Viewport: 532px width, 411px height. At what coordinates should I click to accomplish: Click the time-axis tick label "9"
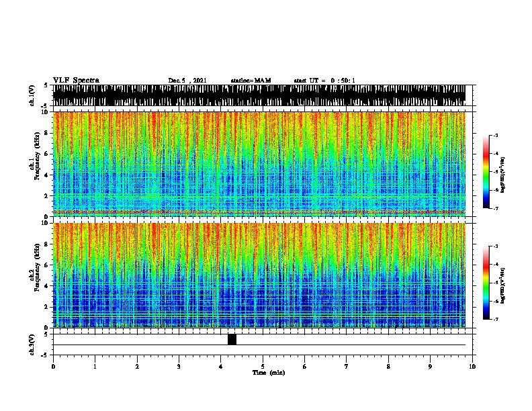pyautogui.click(x=430, y=367)
